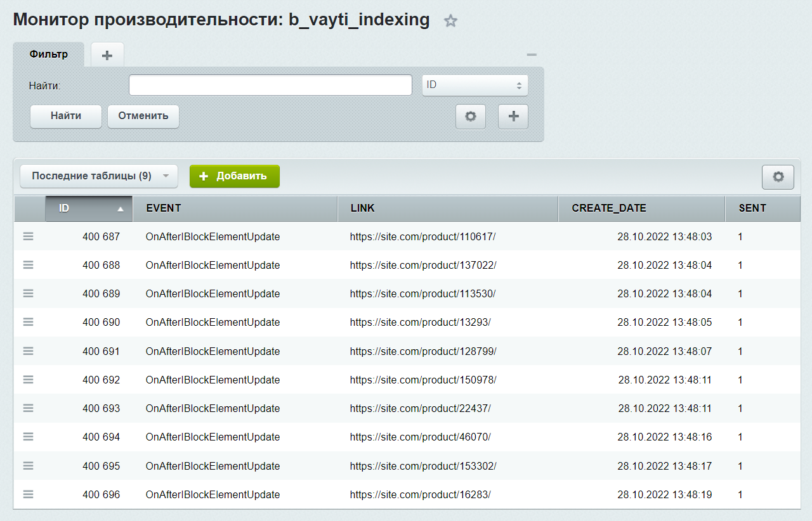Add filter field with plus button
The width and height of the screenshot is (812, 521).
pyautogui.click(x=513, y=117)
